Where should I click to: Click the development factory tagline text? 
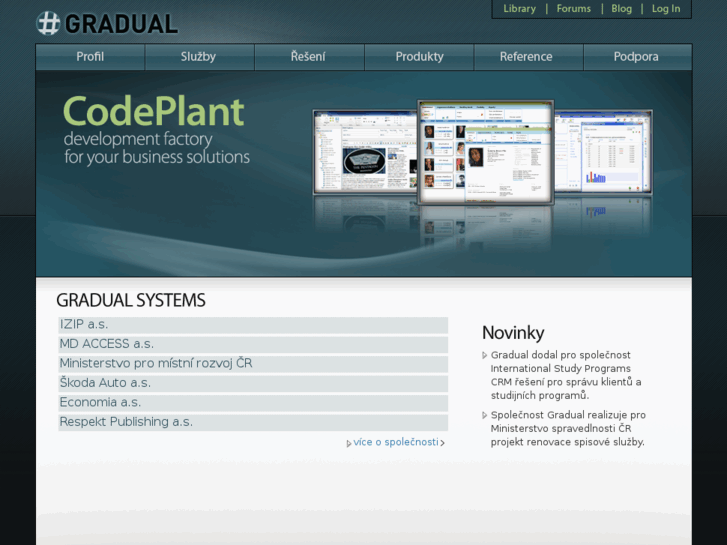(157, 148)
